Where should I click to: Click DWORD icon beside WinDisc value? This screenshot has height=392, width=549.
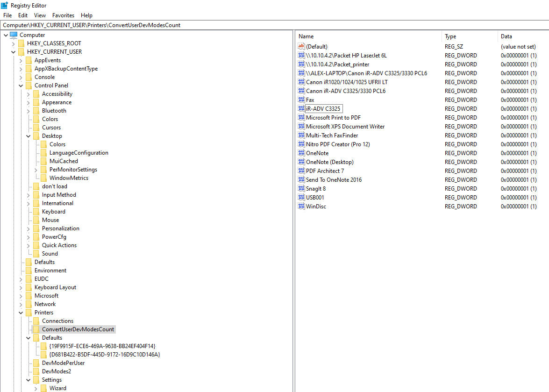(301, 206)
